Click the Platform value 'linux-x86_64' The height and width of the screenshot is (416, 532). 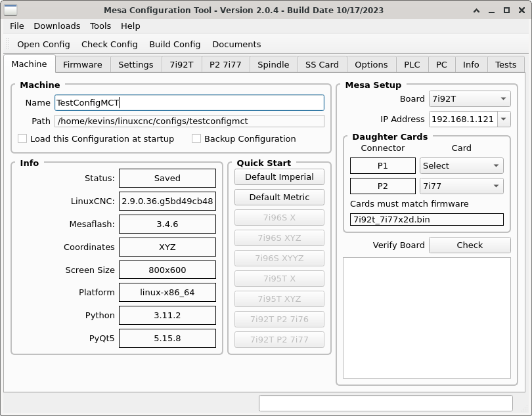tap(167, 292)
